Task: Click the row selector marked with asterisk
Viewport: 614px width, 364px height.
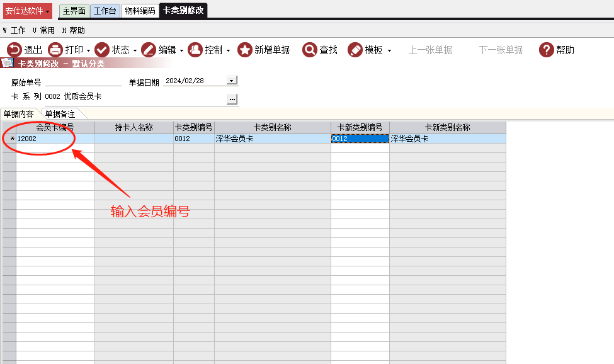Action: pyautogui.click(x=9, y=139)
